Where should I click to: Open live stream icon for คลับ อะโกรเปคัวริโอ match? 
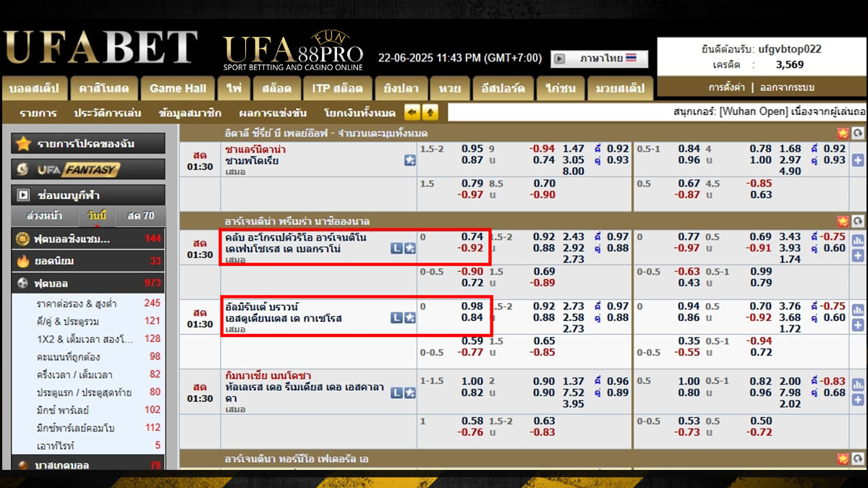(x=396, y=249)
